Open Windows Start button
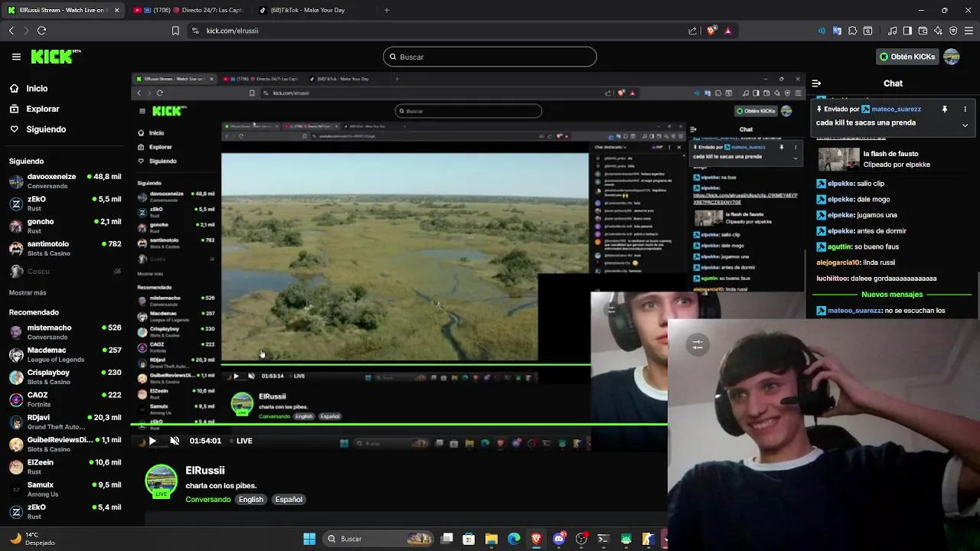Viewport: 980px width, 551px height. [x=309, y=539]
